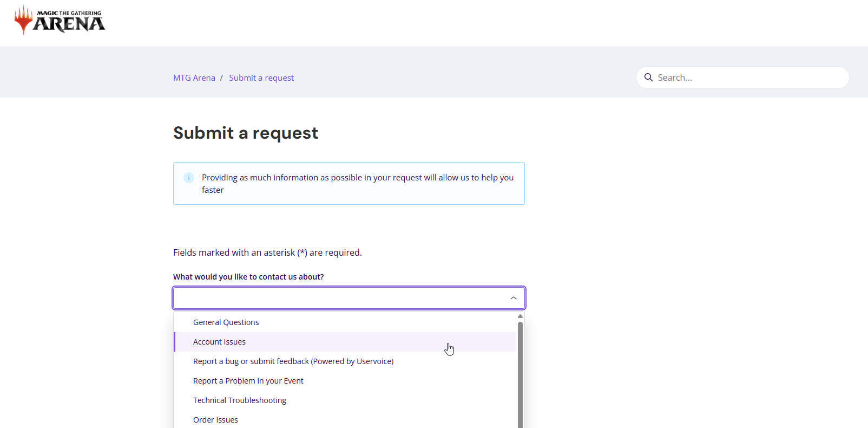Choose Account Issues option
Viewport: 868px width, 428px height.
click(x=345, y=342)
